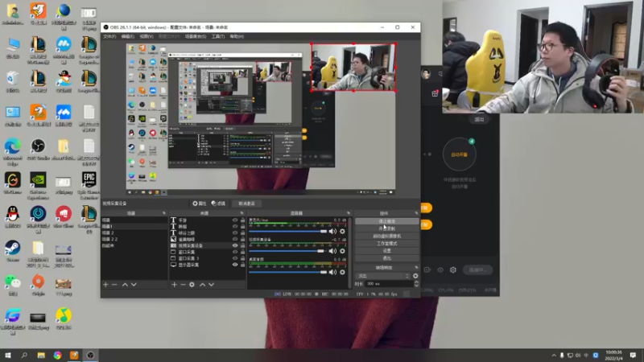Screen dimensions: 644x362
Task: Open File Explorer from the taskbar
Action: tap(41, 355)
